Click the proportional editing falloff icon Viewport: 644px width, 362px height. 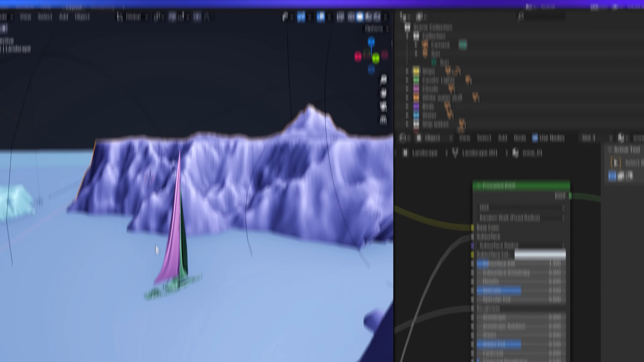(x=206, y=17)
